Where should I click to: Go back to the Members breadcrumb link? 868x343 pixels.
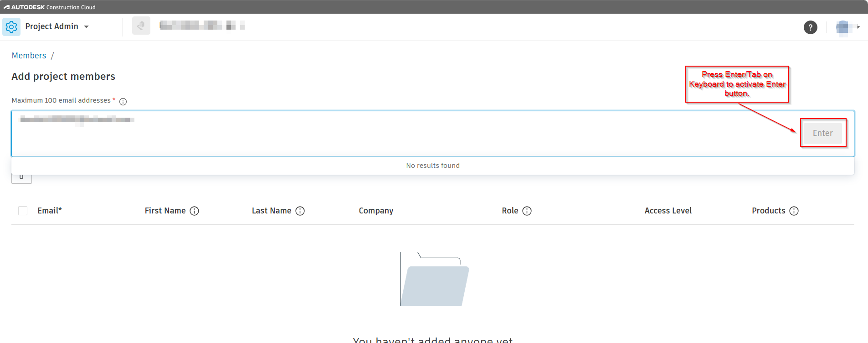click(x=29, y=56)
